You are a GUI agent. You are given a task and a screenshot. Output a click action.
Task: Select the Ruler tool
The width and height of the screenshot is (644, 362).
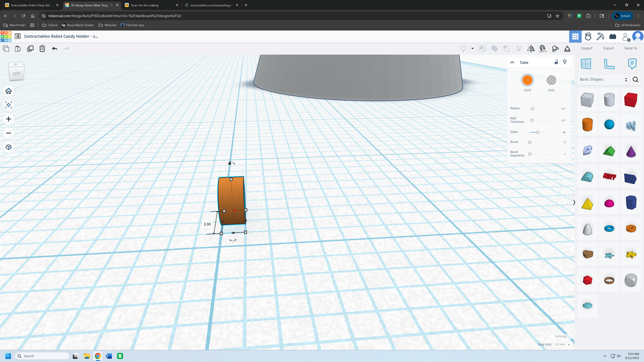point(609,64)
